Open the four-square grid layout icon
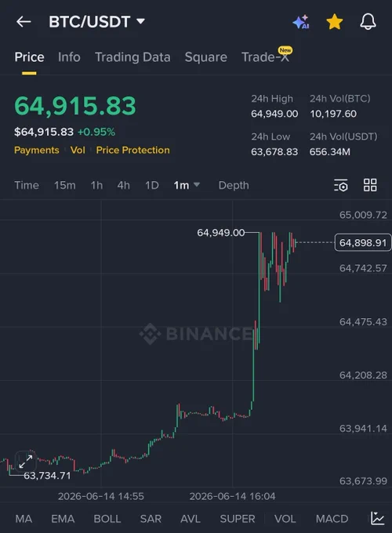This screenshot has height=533, width=392. [x=370, y=185]
